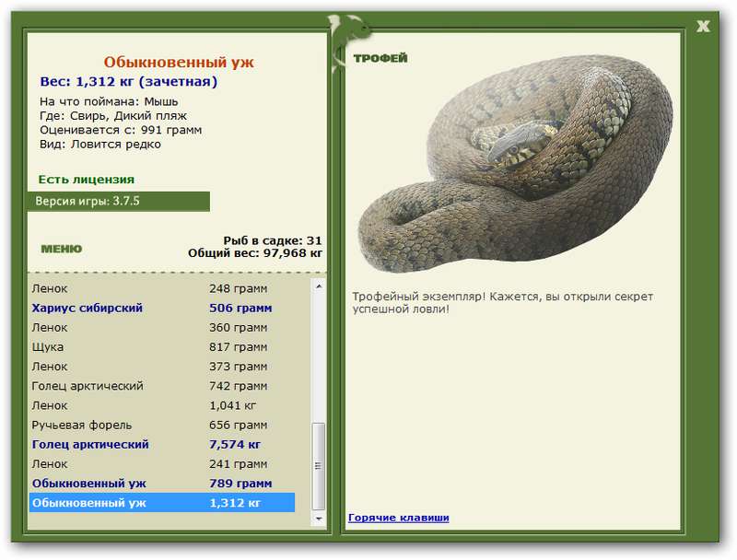The width and height of the screenshot is (737, 560).
Task: Open the Горячие клавиши link
Action: tap(398, 518)
